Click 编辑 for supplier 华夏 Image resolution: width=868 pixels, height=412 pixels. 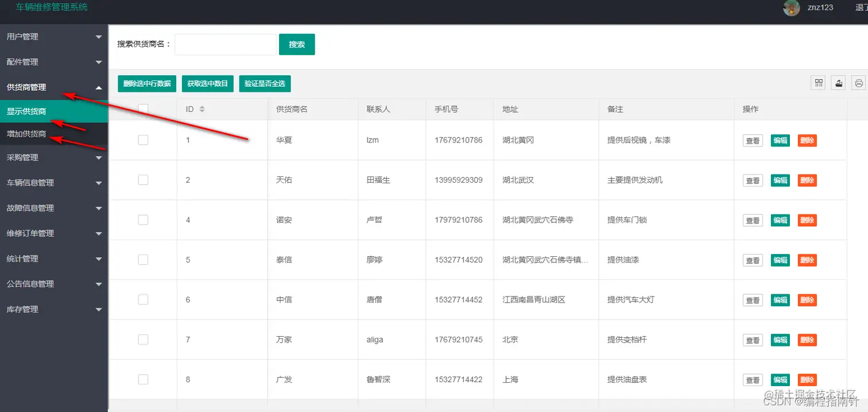780,140
